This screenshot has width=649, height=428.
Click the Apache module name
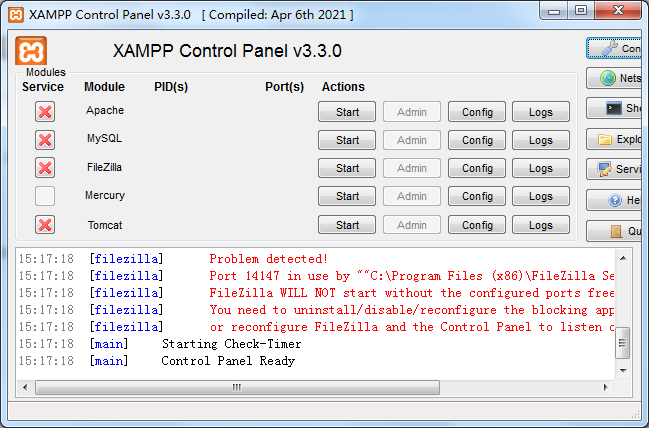pyautogui.click(x=105, y=110)
